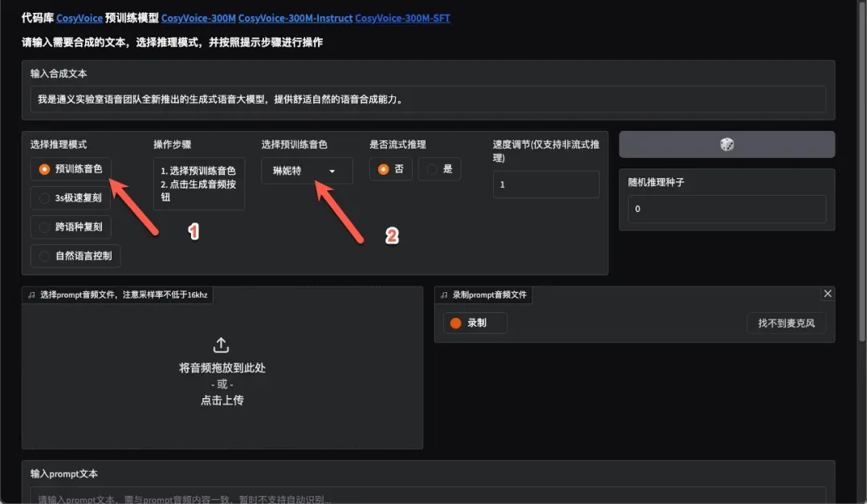The width and height of the screenshot is (867, 504).
Task: Click the synthesis text input box
Action: point(428,100)
